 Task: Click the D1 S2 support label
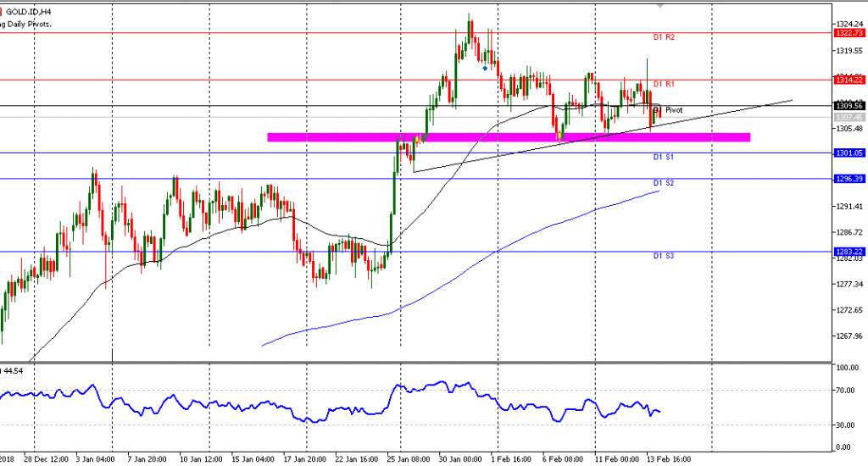tap(664, 183)
